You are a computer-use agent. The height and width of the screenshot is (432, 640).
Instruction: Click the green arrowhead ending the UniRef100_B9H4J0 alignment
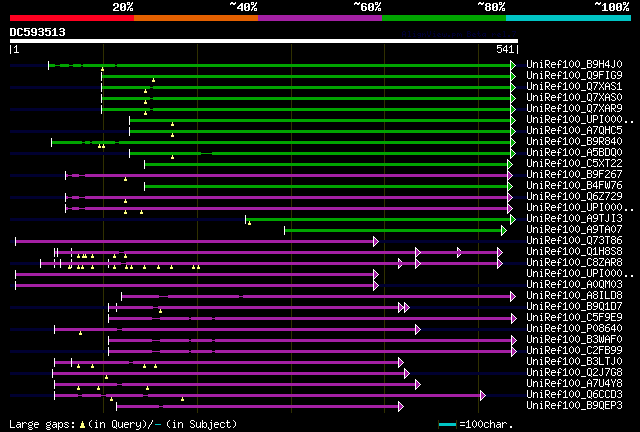[513, 65]
